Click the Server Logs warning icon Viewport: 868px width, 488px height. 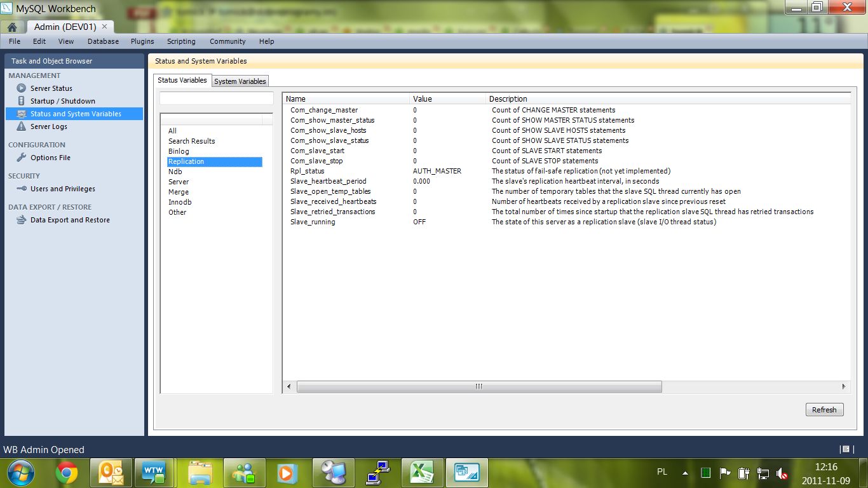22,126
